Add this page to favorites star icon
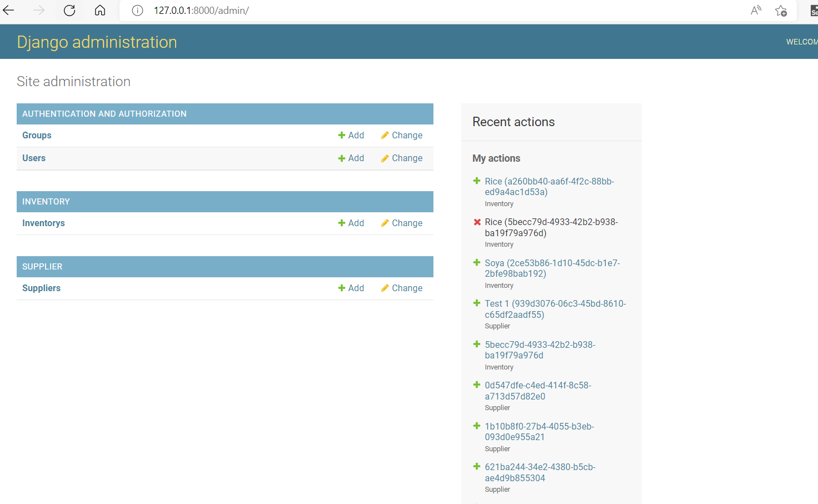Viewport: 818px width, 504px height. [781, 11]
